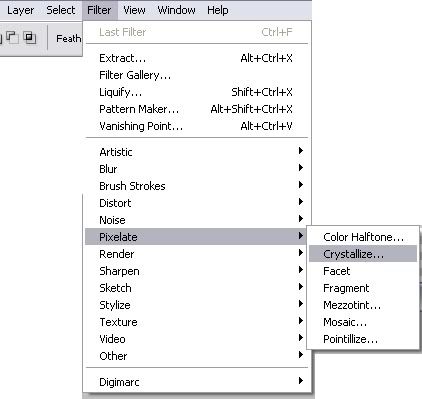Open the View menu
This screenshot has height=399, width=422.
(134, 10)
